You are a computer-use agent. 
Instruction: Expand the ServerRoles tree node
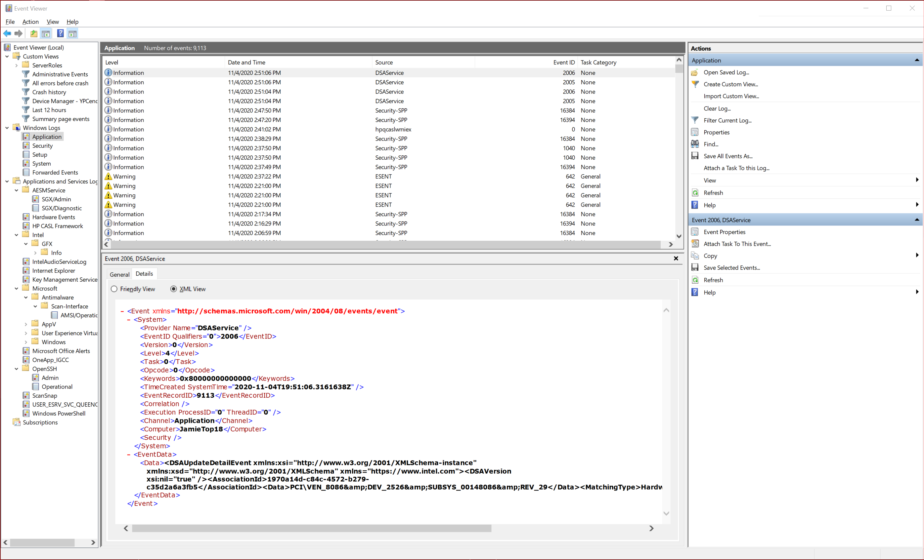point(17,65)
